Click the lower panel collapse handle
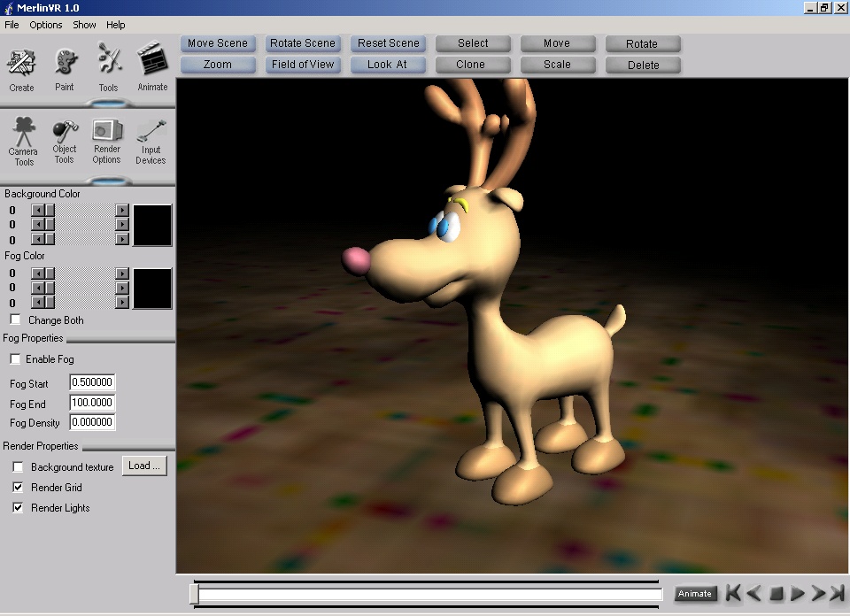 coord(108,181)
